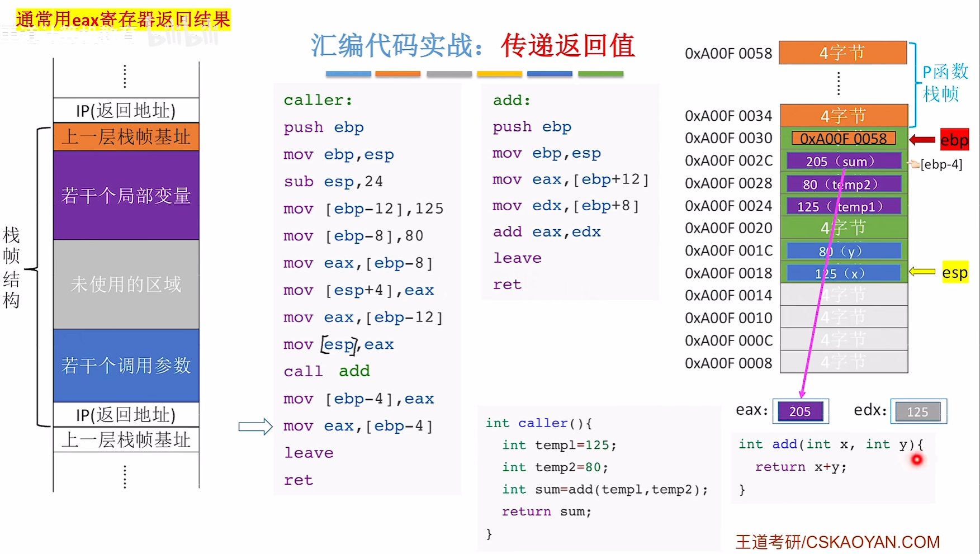Click the 0xA00F 0058 cell in stack

[x=843, y=138]
